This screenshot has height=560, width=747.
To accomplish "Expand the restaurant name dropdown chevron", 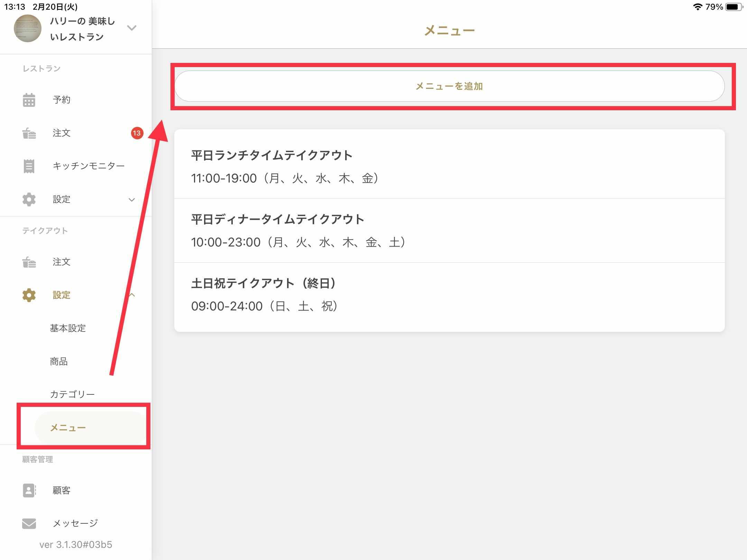I will [x=132, y=28].
